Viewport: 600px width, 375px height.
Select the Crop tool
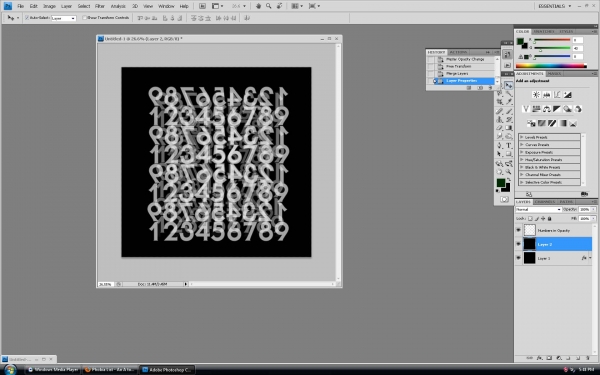click(x=499, y=101)
